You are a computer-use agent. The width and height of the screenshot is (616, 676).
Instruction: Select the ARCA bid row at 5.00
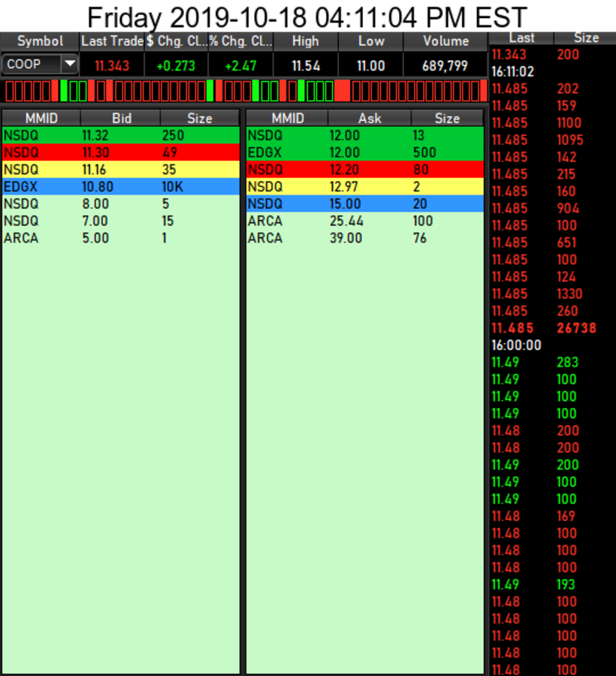pos(121,238)
